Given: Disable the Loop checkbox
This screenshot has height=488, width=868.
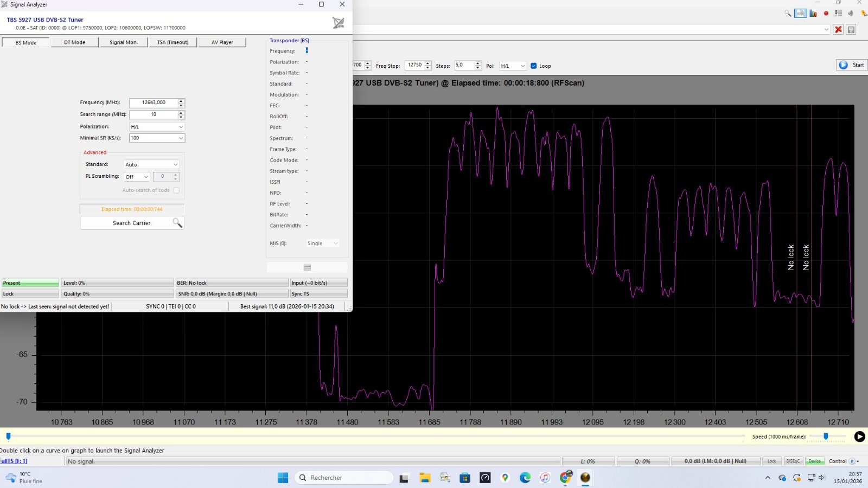Looking at the screenshot, I should (534, 66).
